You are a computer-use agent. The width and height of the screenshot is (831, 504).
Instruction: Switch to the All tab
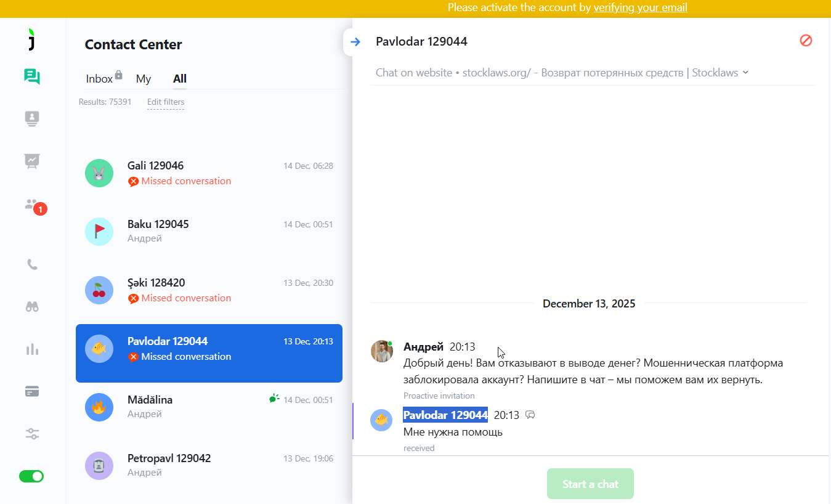[x=180, y=79]
